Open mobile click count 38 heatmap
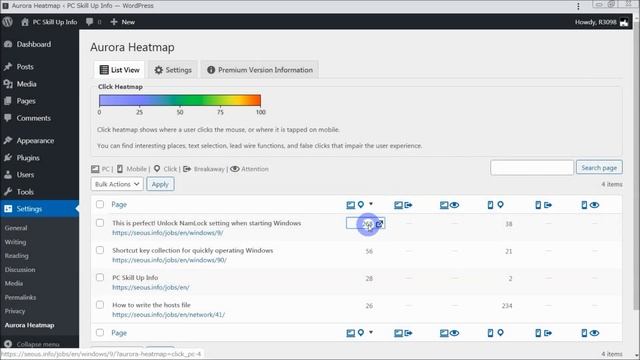This screenshot has width=640, height=360. [x=509, y=224]
